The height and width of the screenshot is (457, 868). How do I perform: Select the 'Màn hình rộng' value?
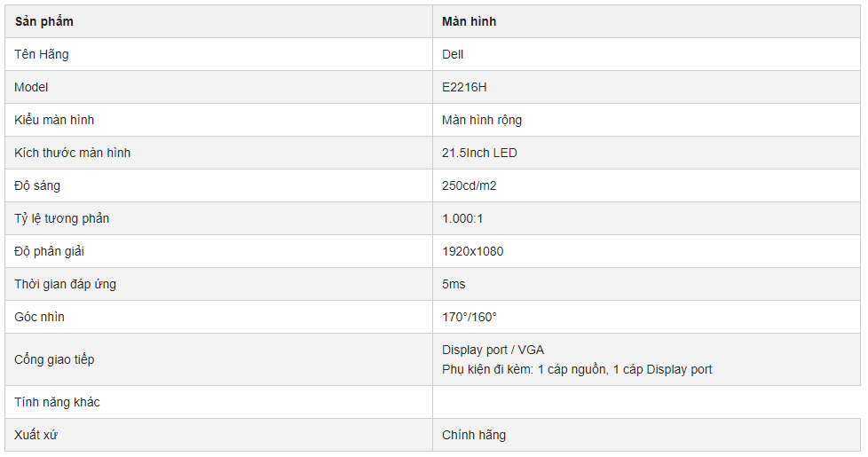482,120
